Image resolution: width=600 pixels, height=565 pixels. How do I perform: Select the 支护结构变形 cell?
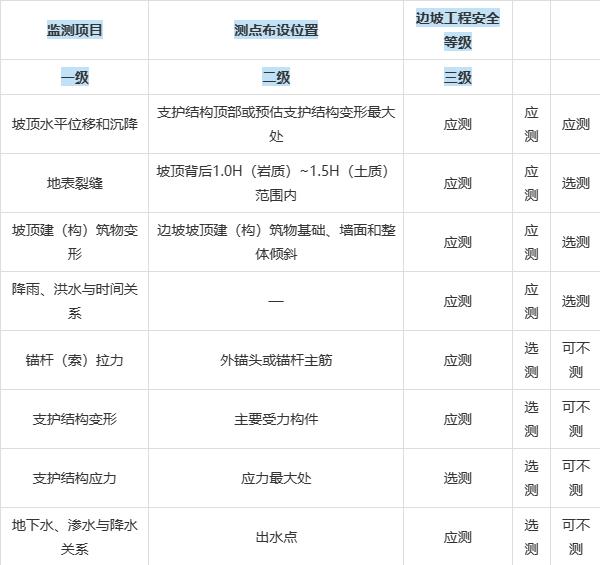[75, 419]
